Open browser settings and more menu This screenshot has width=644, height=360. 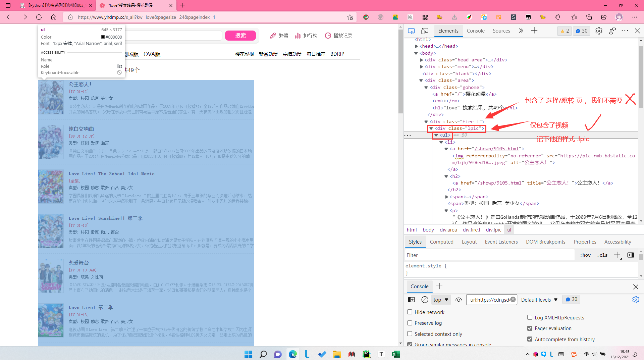pyautogui.click(x=634, y=17)
